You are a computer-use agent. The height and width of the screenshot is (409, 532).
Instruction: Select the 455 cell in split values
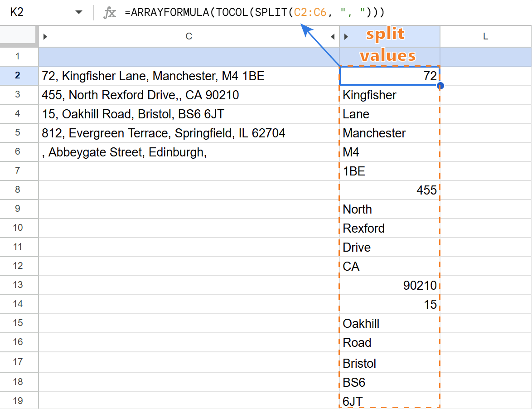(x=390, y=190)
